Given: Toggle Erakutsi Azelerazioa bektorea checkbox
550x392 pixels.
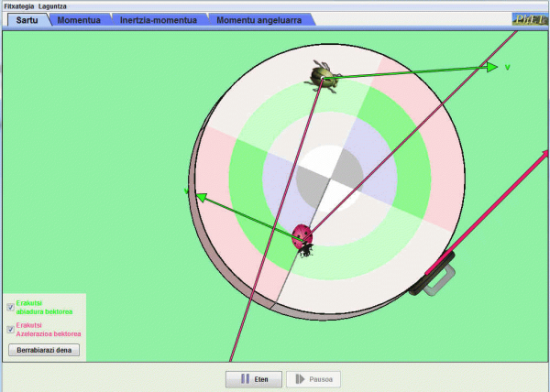Looking at the screenshot, I should [x=10, y=329].
